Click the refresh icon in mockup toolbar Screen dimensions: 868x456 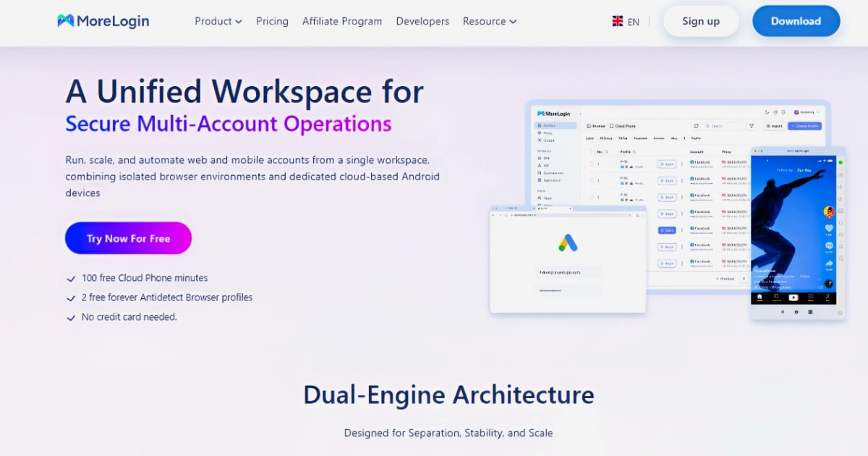(696, 126)
